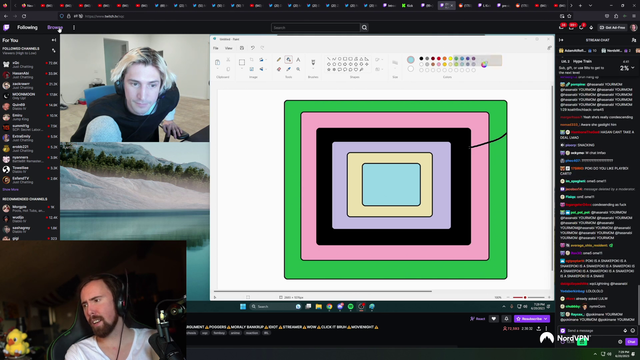Open the stream three-dot options menu

546,329
